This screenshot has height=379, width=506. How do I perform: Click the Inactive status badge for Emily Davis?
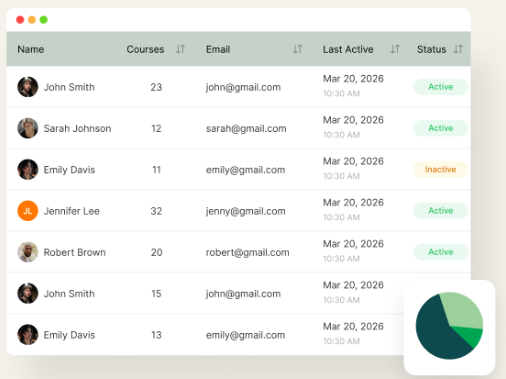[441, 169]
